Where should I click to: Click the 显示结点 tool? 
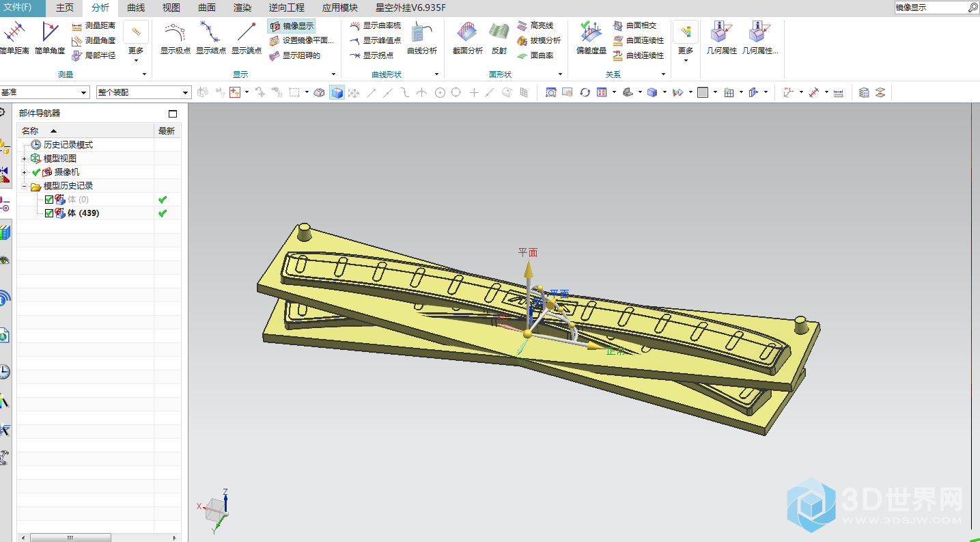211,38
